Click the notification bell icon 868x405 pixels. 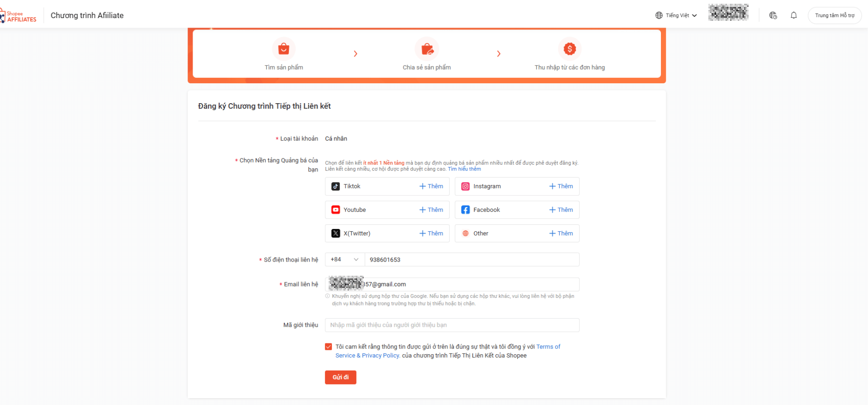pos(793,15)
